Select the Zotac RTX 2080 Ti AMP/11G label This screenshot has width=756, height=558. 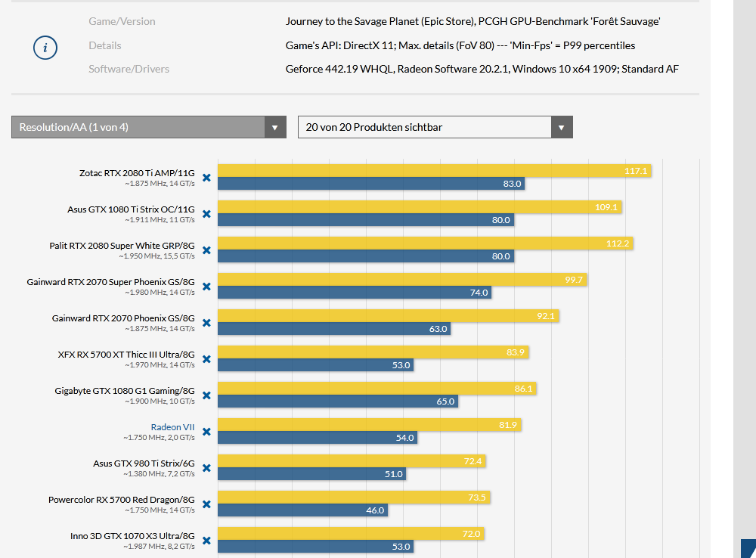pos(137,172)
